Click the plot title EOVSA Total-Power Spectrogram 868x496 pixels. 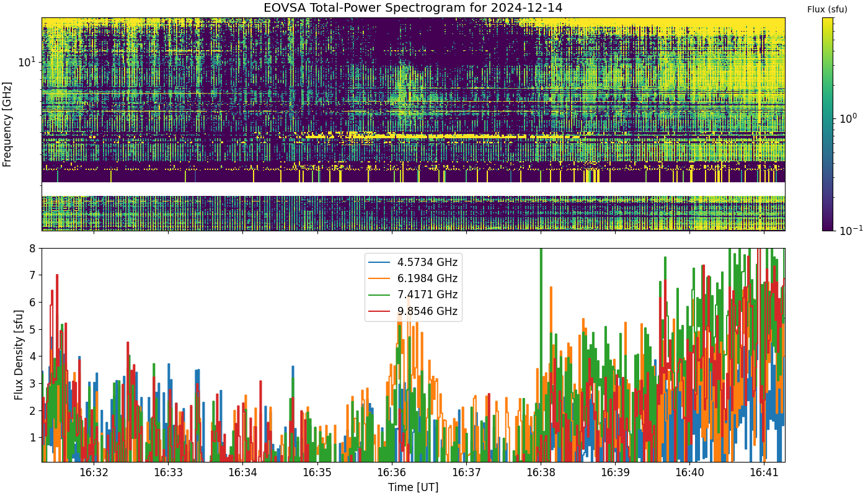click(x=413, y=8)
